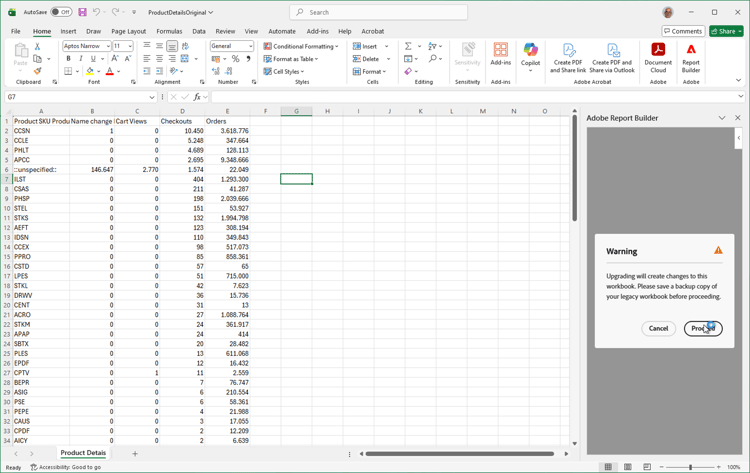Click the zoom slider handle

pos(690,467)
